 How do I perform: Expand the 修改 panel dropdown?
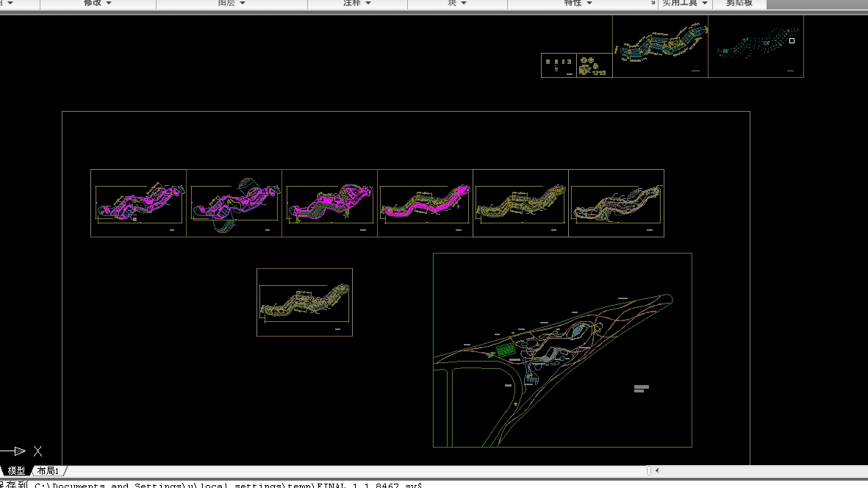97,4
